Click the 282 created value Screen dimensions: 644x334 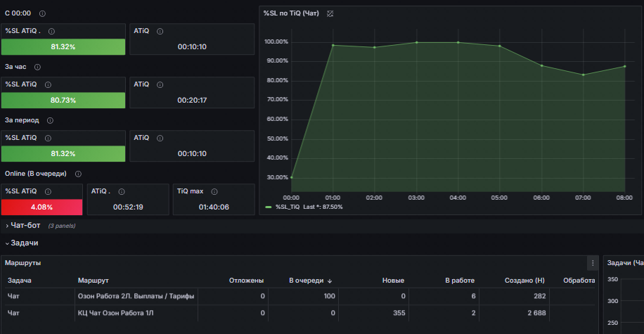540,296
